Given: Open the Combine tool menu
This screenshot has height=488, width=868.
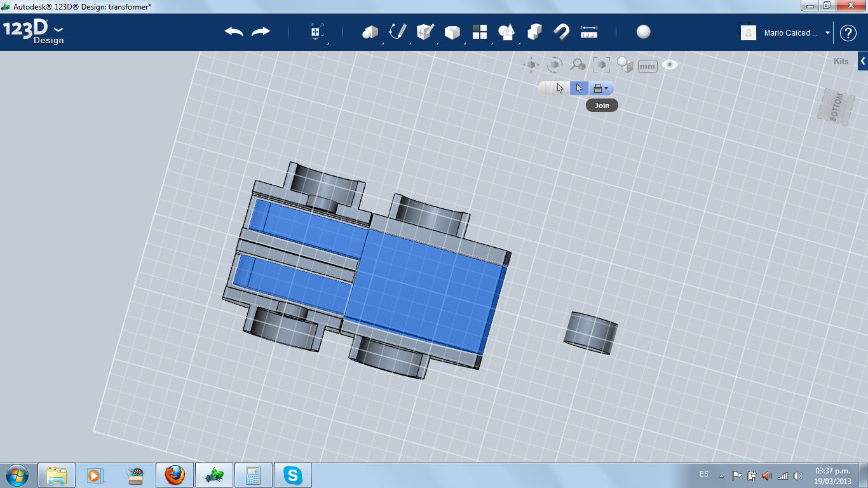Looking at the screenshot, I should click(x=506, y=32).
